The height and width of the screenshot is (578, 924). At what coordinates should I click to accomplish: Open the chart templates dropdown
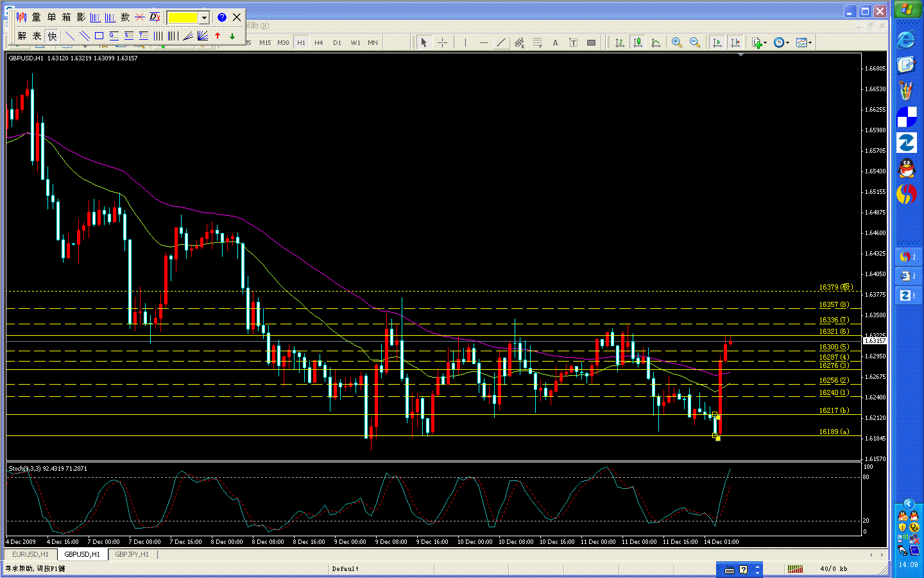(x=804, y=42)
